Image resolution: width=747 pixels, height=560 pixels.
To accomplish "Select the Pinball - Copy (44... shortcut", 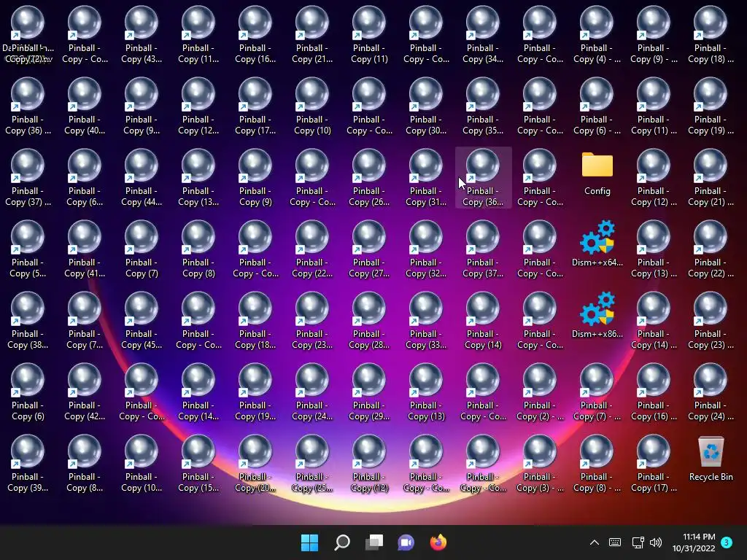I will pos(142,178).
